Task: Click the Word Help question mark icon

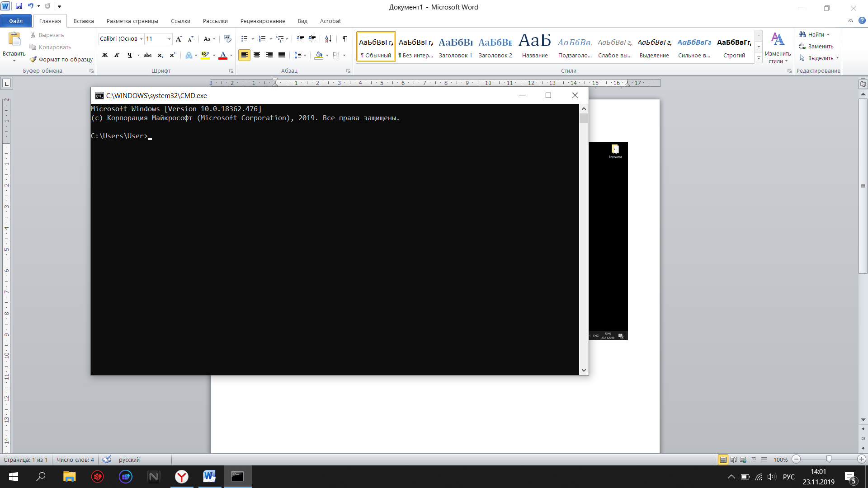Action: 862,20
